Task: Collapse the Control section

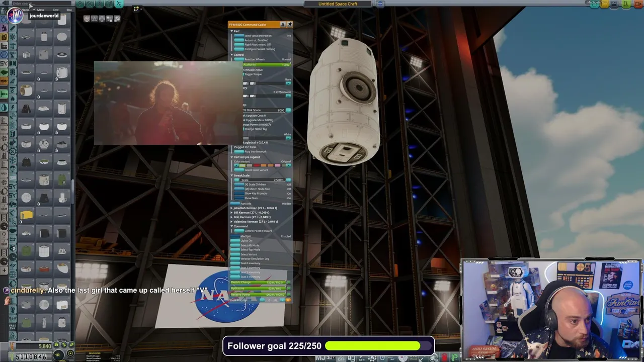Action: click(232, 55)
